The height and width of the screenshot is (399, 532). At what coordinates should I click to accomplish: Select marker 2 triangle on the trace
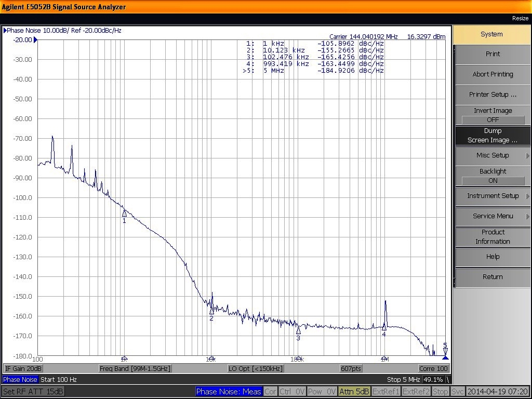tap(212, 311)
